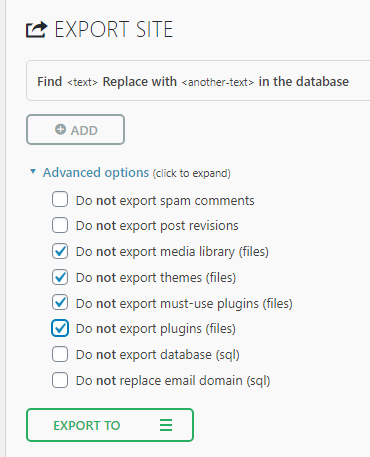Expand the Find and Replace database panel
The image size is (370, 457).
coord(198,81)
